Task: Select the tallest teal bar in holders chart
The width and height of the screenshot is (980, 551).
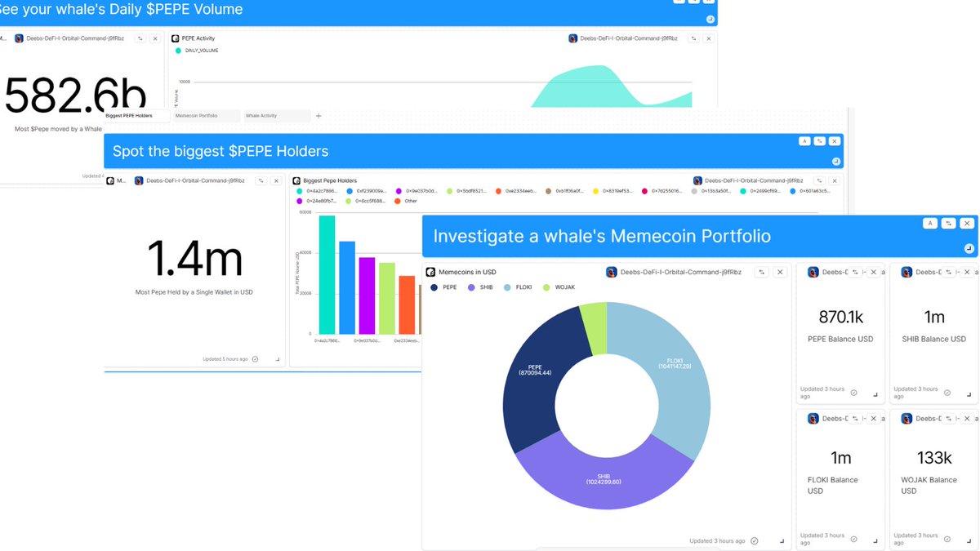Action: [x=327, y=274]
